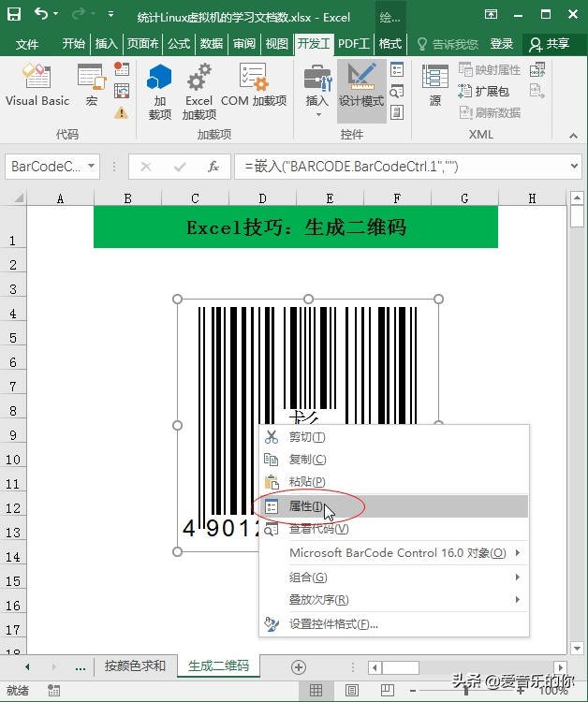The height and width of the screenshot is (702, 588).
Task: Click the vertical scrollbar up arrow
Action: click(x=577, y=197)
